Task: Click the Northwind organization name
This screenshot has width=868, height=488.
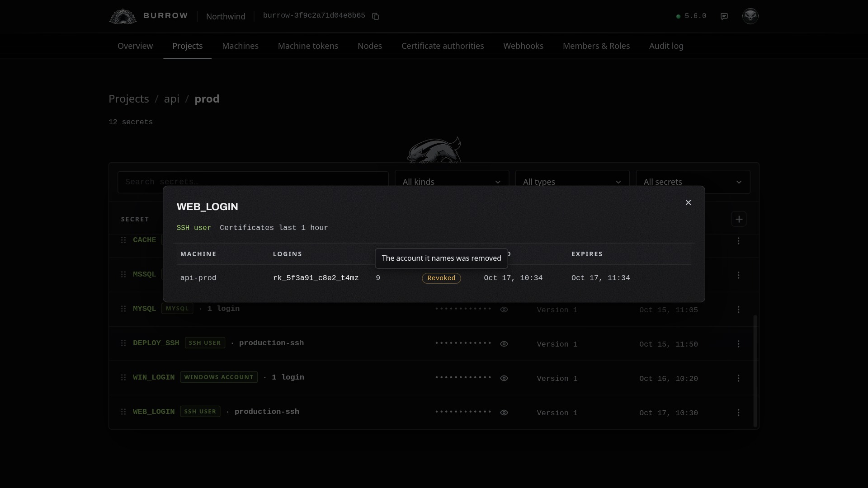Action: click(x=226, y=16)
